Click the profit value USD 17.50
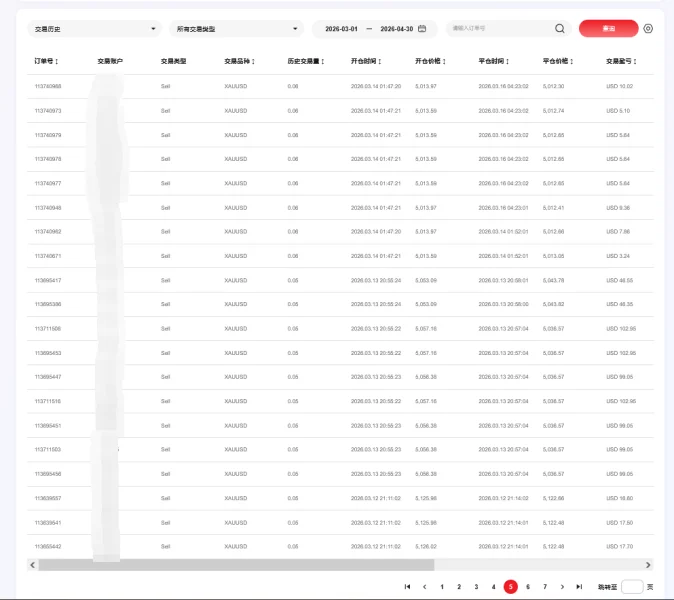Viewport: 674px width, 600px height. pyautogui.click(x=619, y=523)
